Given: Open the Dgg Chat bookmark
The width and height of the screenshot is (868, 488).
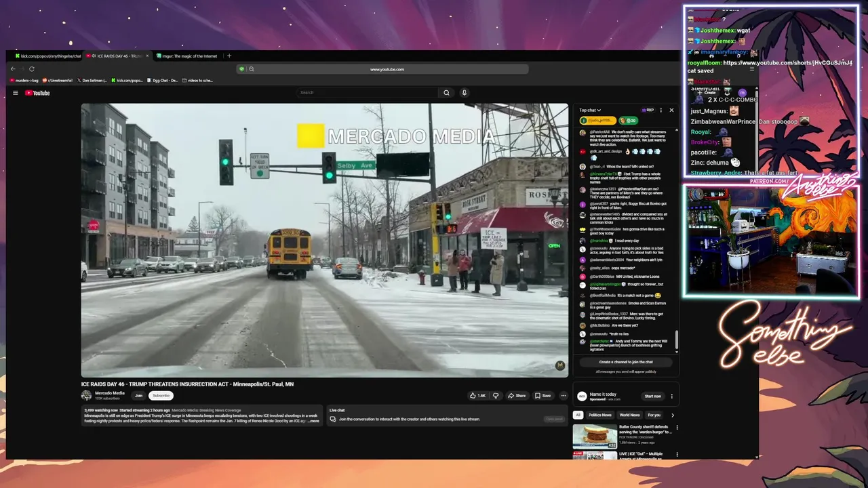Looking at the screenshot, I should tap(163, 80).
